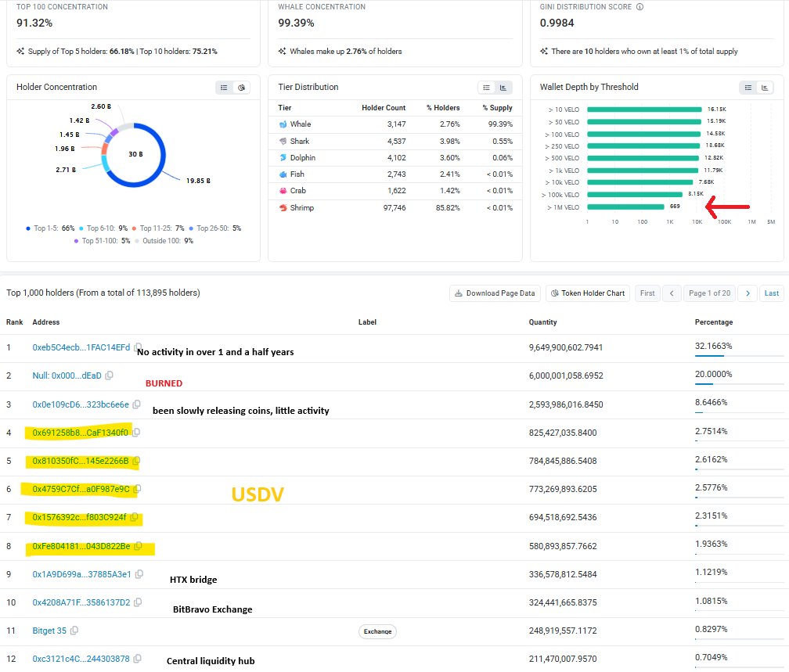The height and width of the screenshot is (672, 789).
Task: Show Wallet Depth as a chart view
Action: coord(765,88)
